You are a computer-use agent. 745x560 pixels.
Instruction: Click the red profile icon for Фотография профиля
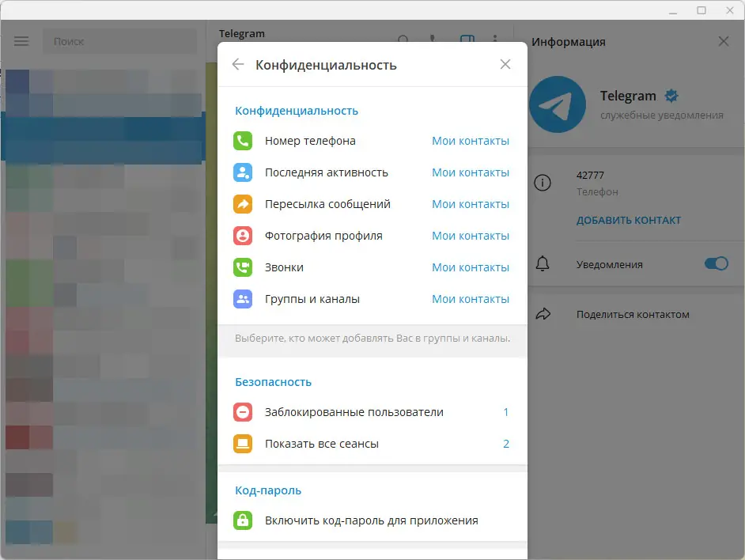(x=243, y=236)
